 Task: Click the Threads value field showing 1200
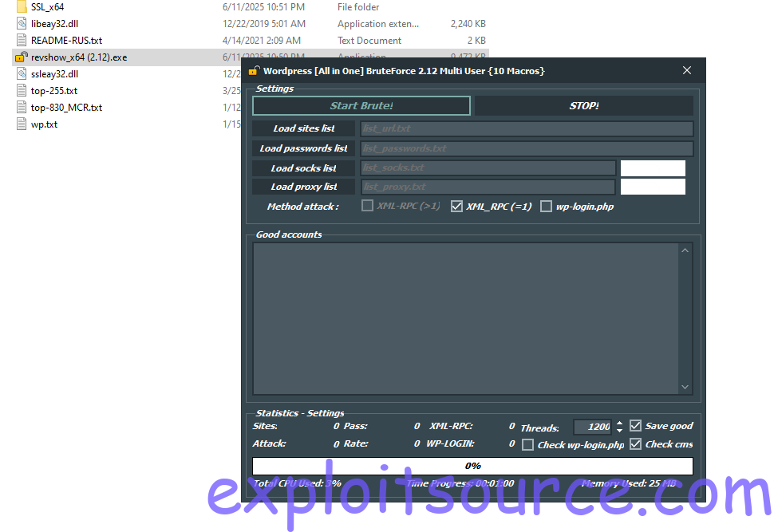592,427
